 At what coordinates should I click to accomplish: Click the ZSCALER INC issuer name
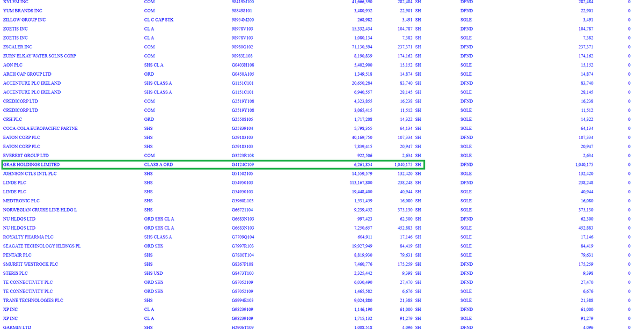[18, 47]
